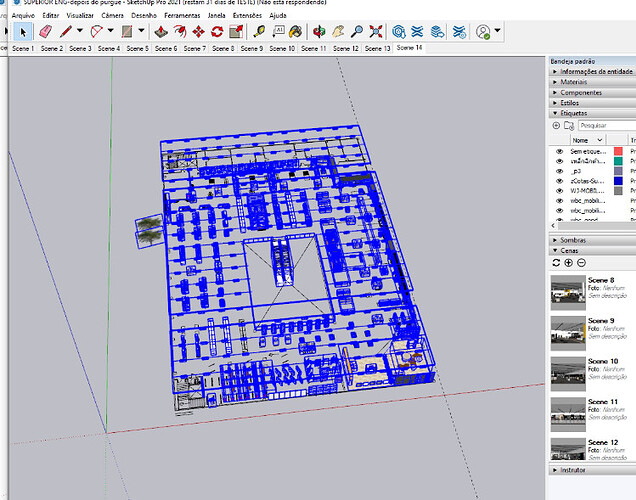Click the Pesquisar tag search field
Image resolution: width=636 pixels, height=500 pixels.
click(607, 125)
